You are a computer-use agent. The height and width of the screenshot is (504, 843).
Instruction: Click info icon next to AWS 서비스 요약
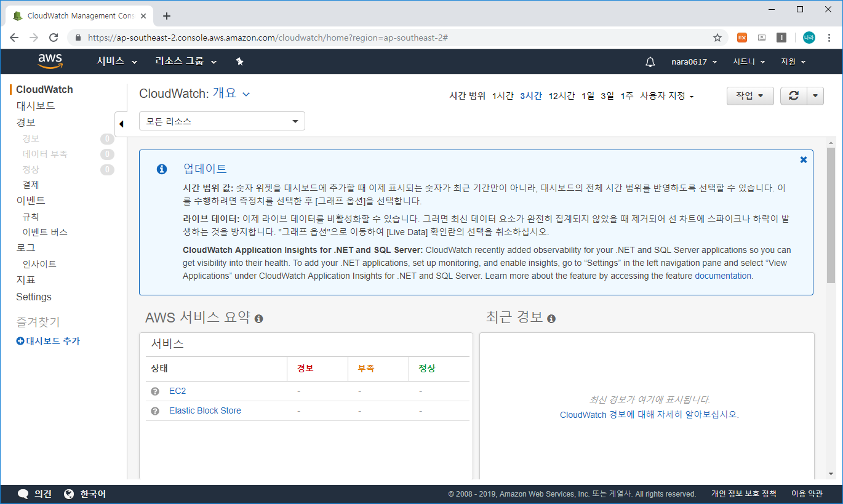259,319
